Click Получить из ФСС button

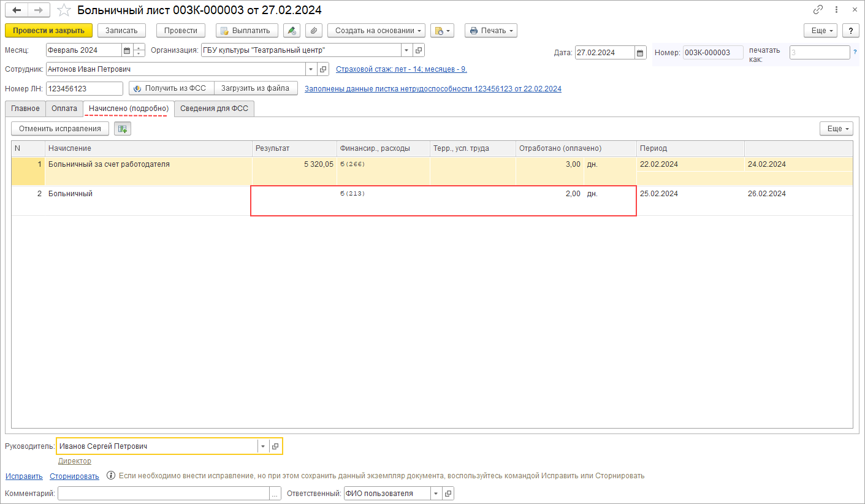[x=171, y=88]
